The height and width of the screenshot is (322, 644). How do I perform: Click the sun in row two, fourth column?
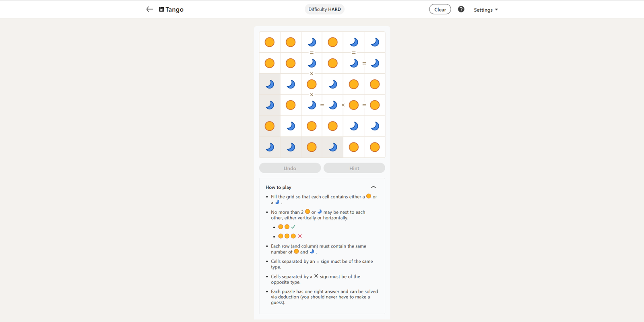332,63
